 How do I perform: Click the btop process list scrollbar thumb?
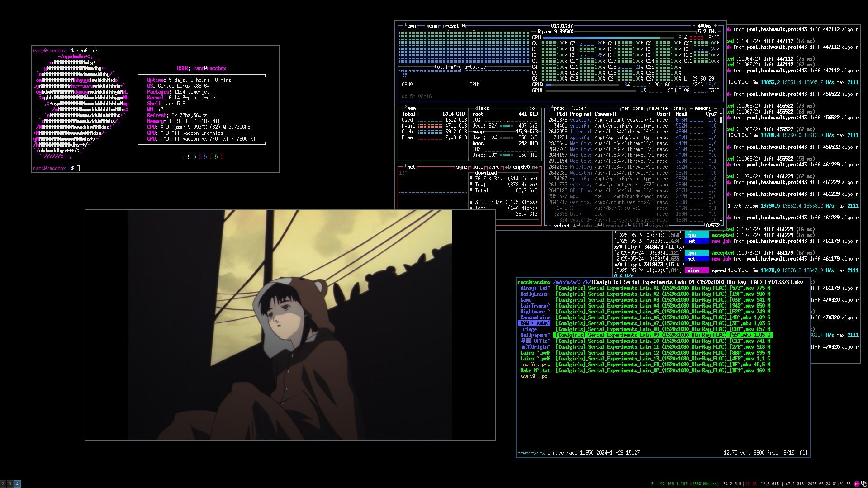coord(721,120)
